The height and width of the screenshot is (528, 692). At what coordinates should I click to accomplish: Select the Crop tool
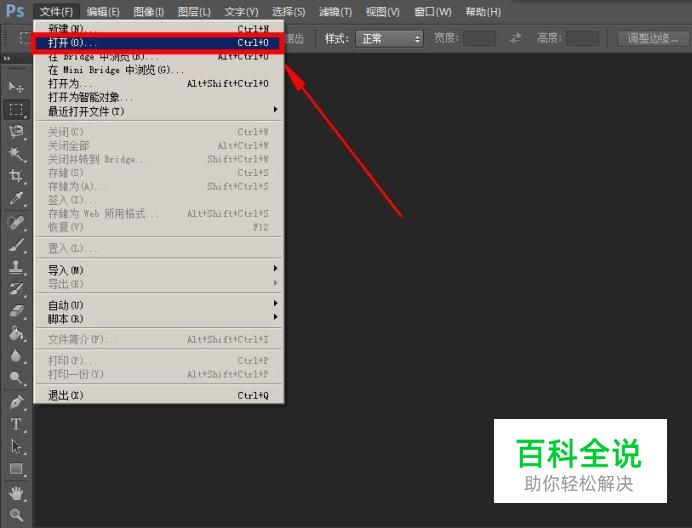pyautogui.click(x=16, y=176)
